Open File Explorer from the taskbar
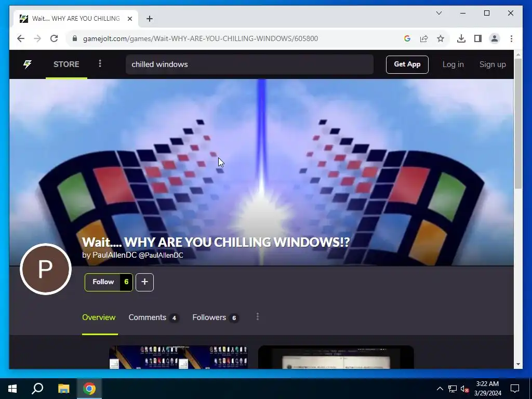Screen dimensions: 532x399 click(63, 389)
